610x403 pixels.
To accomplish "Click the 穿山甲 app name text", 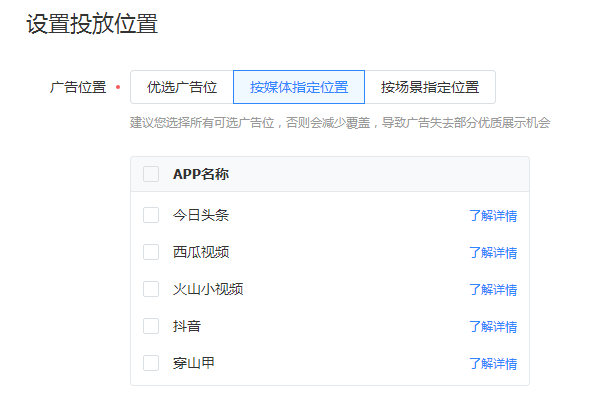I will (x=194, y=363).
